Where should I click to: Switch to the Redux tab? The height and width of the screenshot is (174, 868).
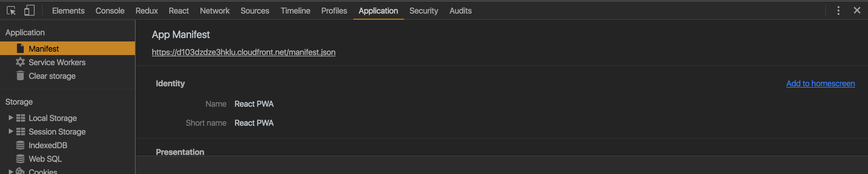click(x=146, y=11)
